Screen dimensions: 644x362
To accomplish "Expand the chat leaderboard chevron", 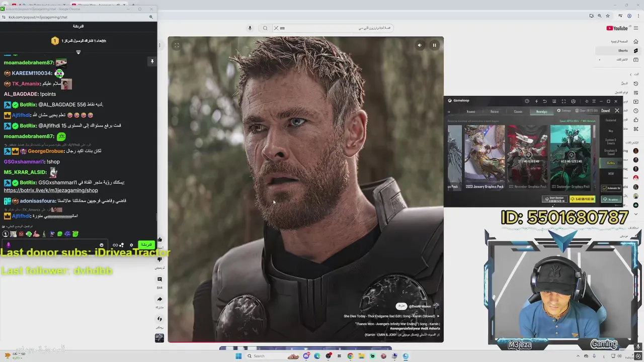I will pyautogui.click(x=78, y=52).
